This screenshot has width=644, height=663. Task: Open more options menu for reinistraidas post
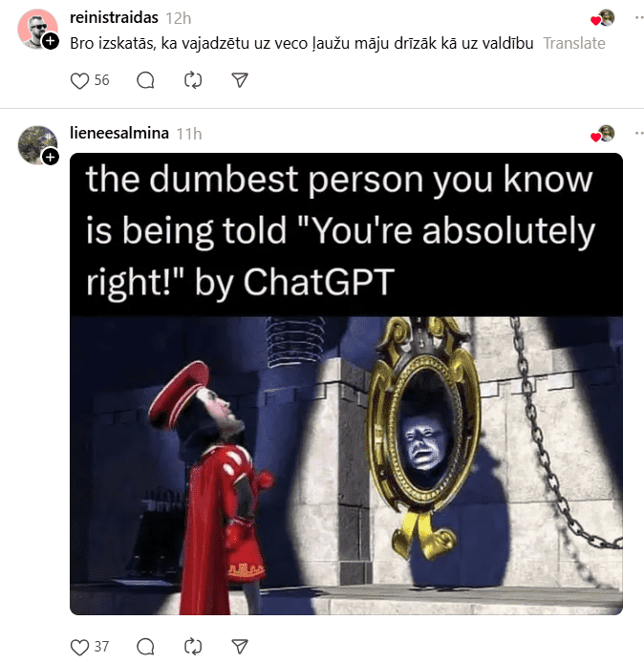coord(639,18)
